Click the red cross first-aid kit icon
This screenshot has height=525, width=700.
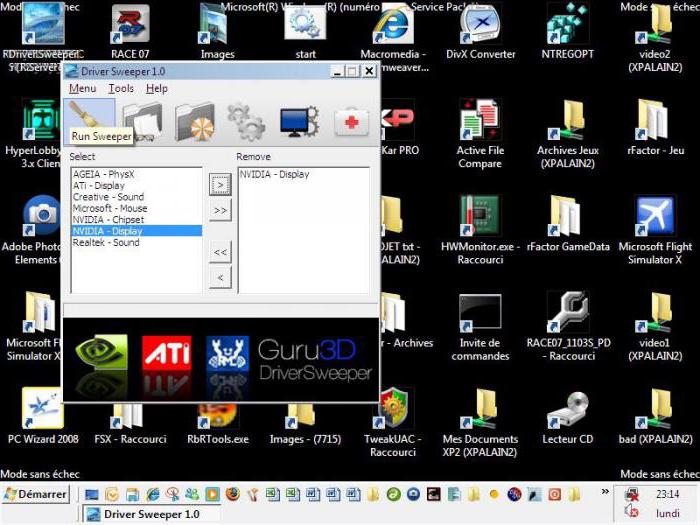(x=351, y=122)
